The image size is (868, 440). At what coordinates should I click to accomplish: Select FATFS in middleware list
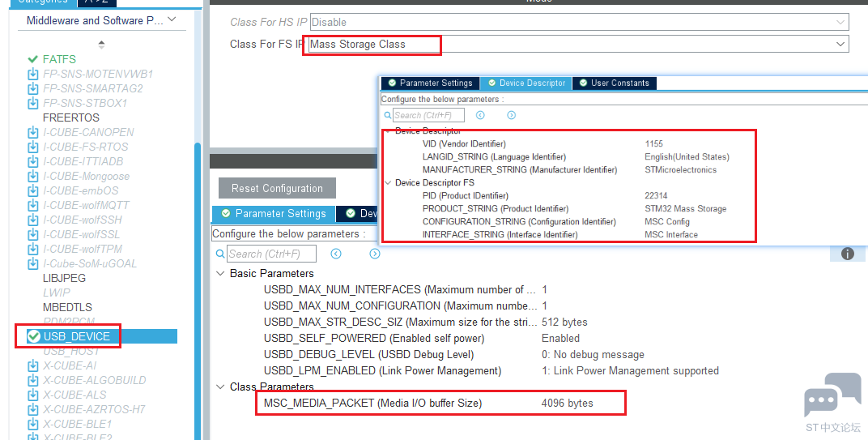[59, 59]
